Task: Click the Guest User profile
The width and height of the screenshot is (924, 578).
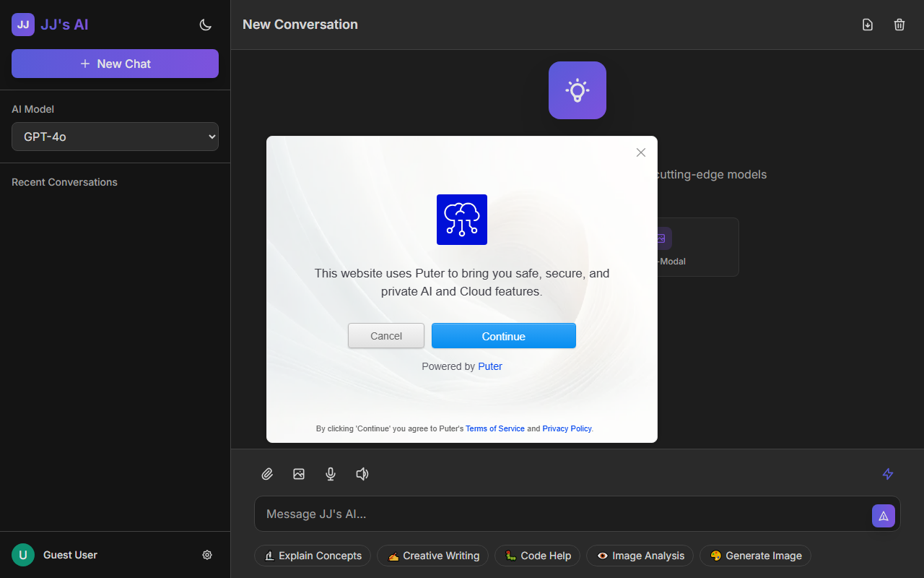Action: click(70, 554)
